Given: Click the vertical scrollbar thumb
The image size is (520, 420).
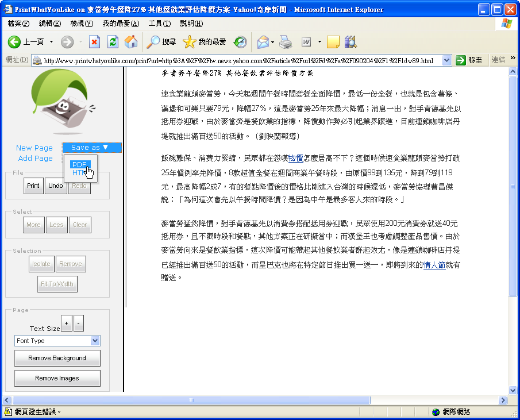Looking at the screenshot, I should (x=513, y=186).
